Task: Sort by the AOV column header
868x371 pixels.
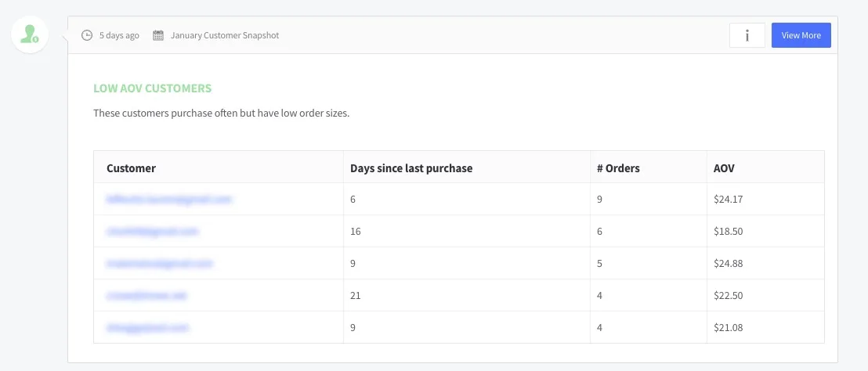Action: 724,167
